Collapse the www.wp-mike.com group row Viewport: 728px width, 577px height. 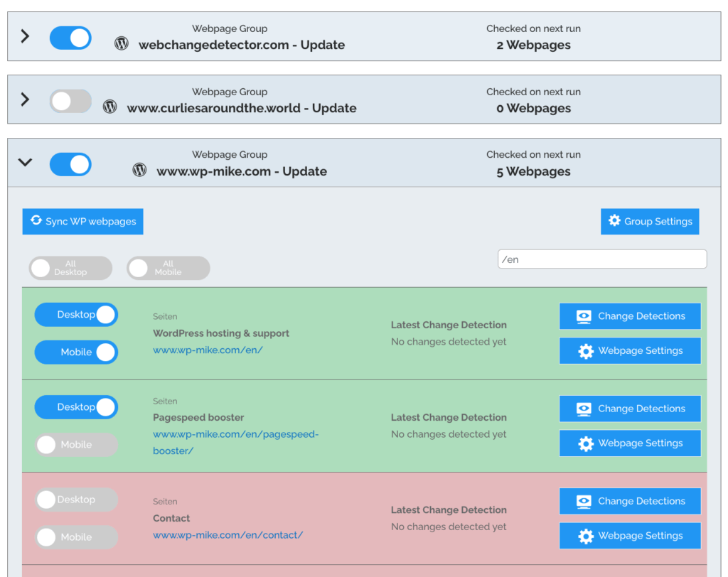click(25, 163)
